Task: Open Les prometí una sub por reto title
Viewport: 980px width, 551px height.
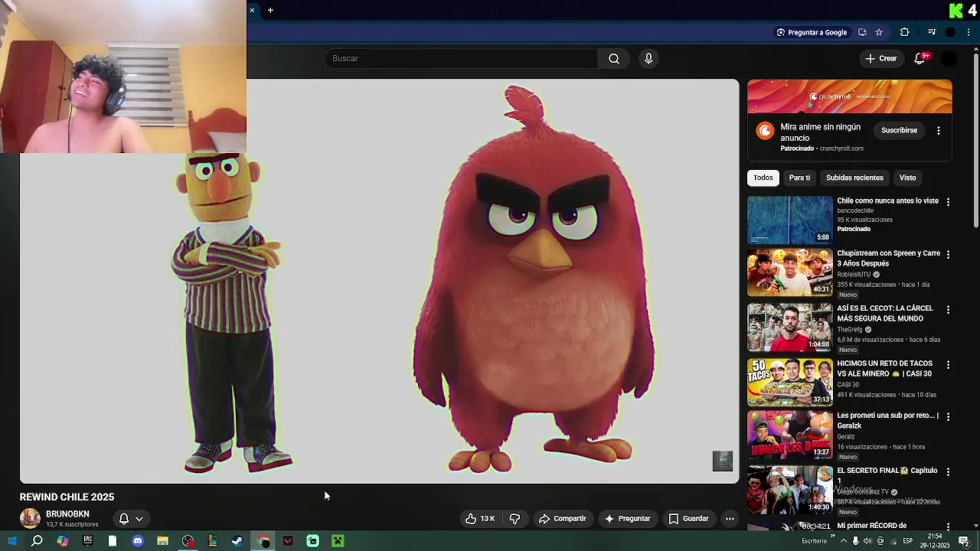Action: click(887, 420)
